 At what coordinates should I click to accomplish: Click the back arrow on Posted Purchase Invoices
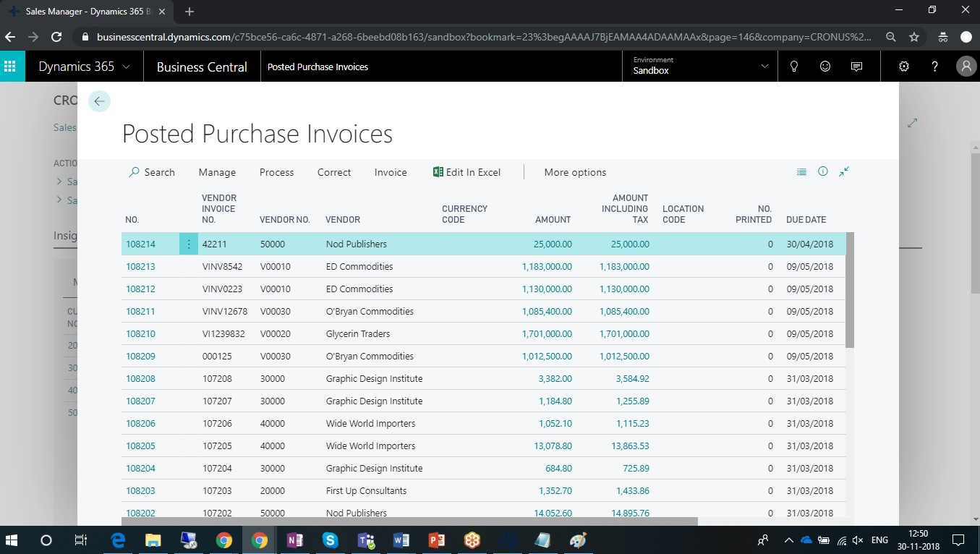click(x=99, y=101)
